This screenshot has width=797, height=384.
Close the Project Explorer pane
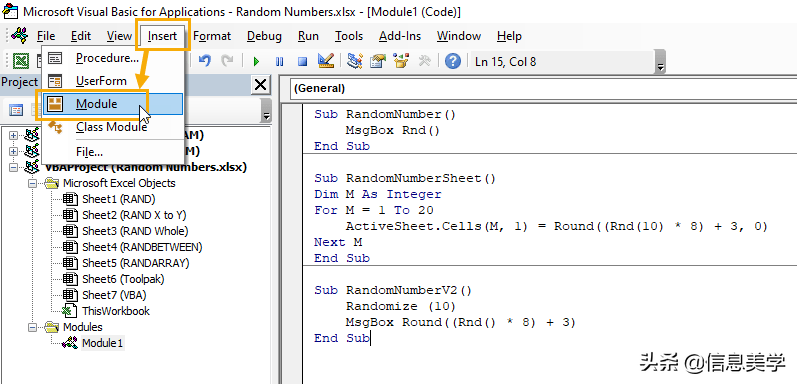261,84
